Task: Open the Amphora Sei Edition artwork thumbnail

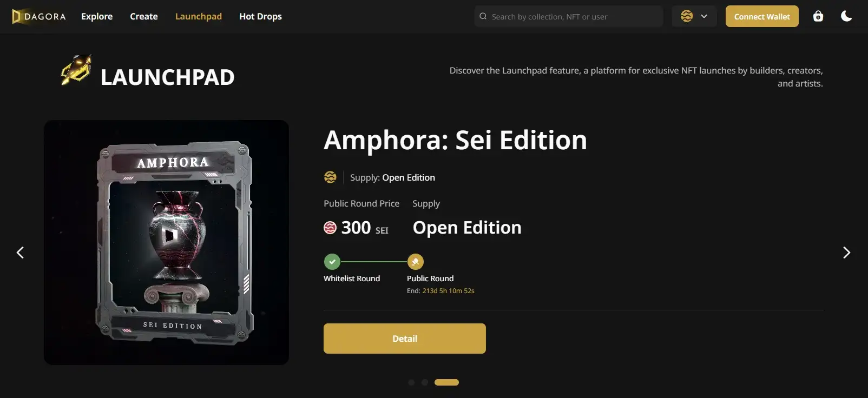Action: [166, 242]
